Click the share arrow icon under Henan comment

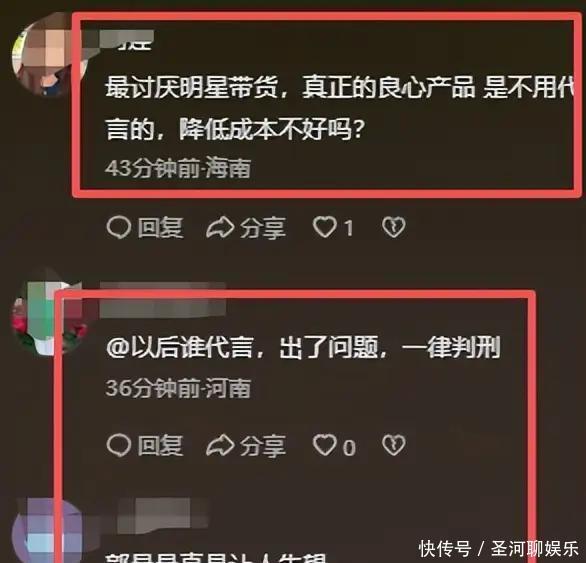point(220,446)
